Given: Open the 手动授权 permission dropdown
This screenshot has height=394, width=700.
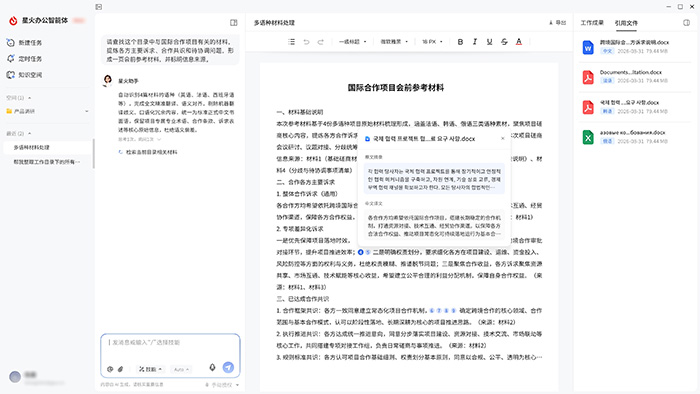Looking at the screenshot, I should point(222,385).
